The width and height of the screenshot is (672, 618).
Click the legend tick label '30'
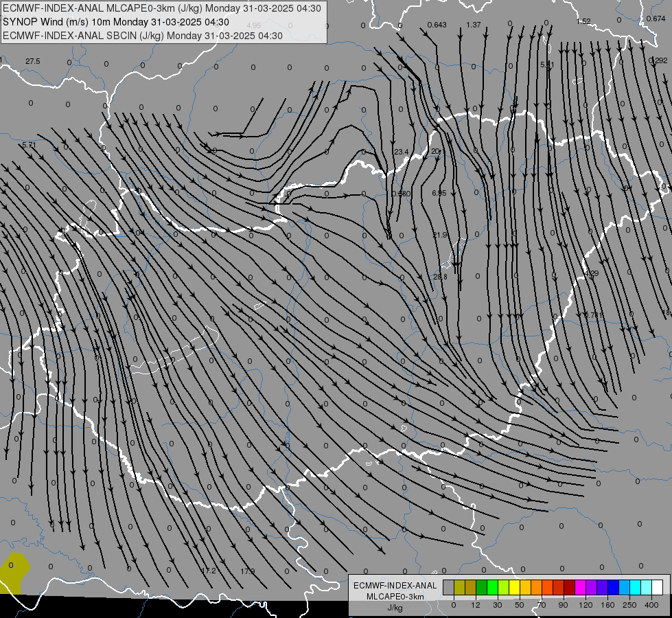[498, 605]
